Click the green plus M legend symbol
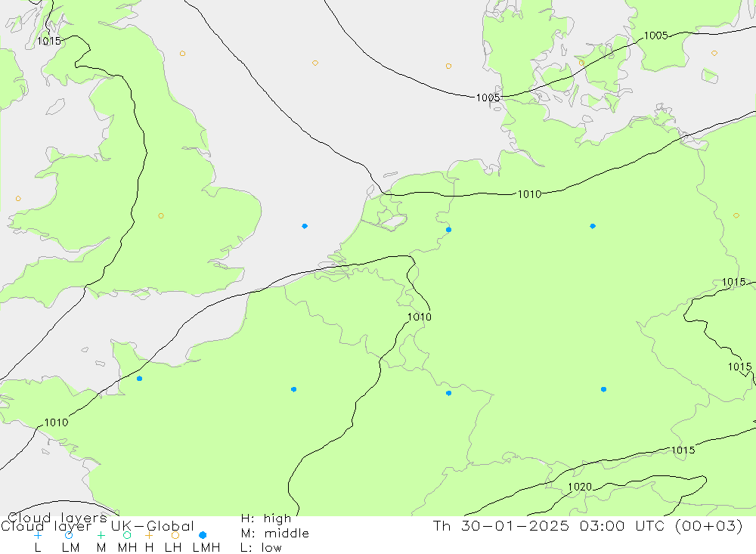Image resolution: width=756 pixels, height=554 pixels. click(101, 535)
